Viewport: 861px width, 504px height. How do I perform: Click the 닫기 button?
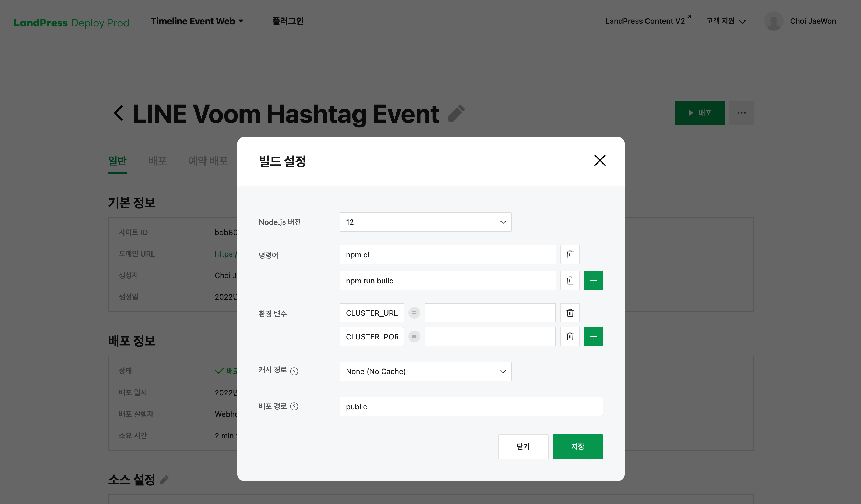coord(523,447)
